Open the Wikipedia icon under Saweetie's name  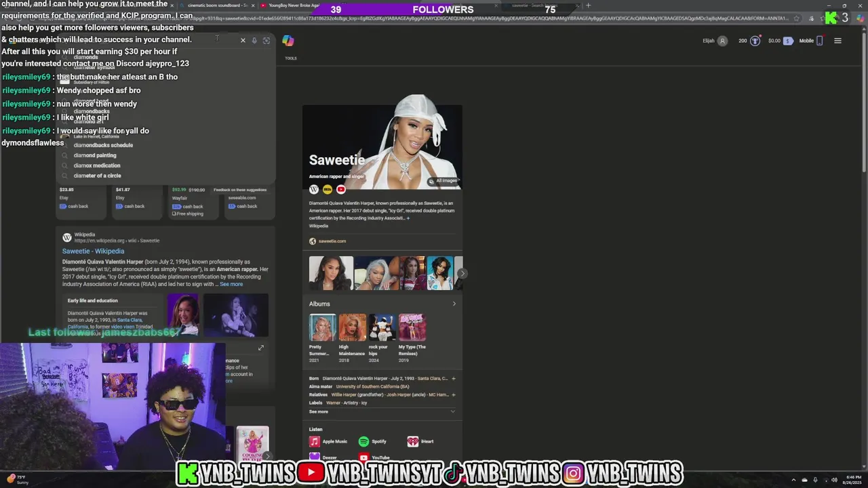pos(314,189)
